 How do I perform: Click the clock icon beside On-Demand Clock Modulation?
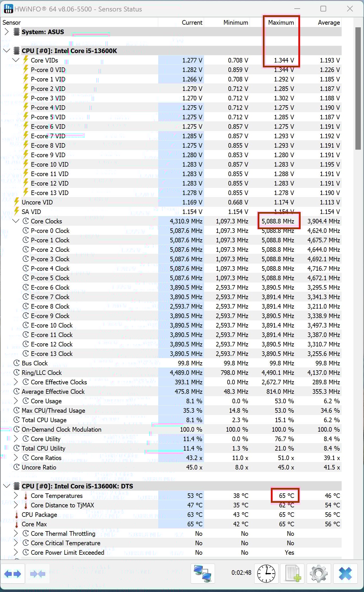(17, 429)
